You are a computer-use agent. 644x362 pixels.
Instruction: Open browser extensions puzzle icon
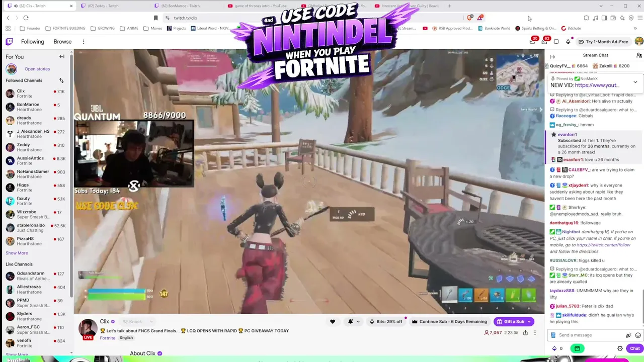(x=587, y=18)
